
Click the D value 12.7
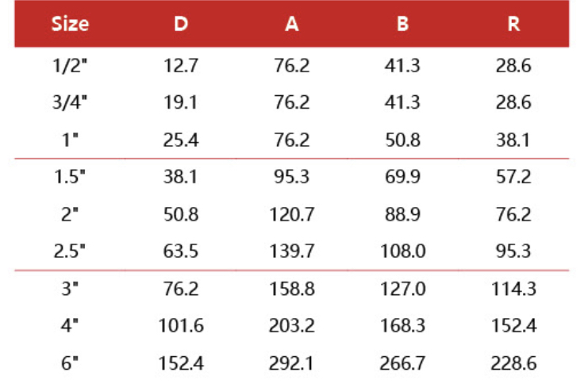point(181,66)
